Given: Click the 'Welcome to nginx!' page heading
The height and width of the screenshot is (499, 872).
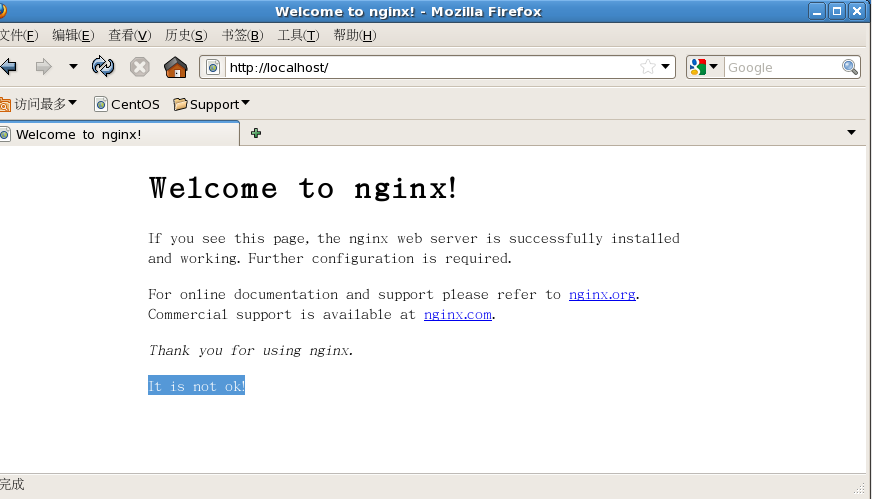Looking at the screenshot, I should click(x=303, y=188).
